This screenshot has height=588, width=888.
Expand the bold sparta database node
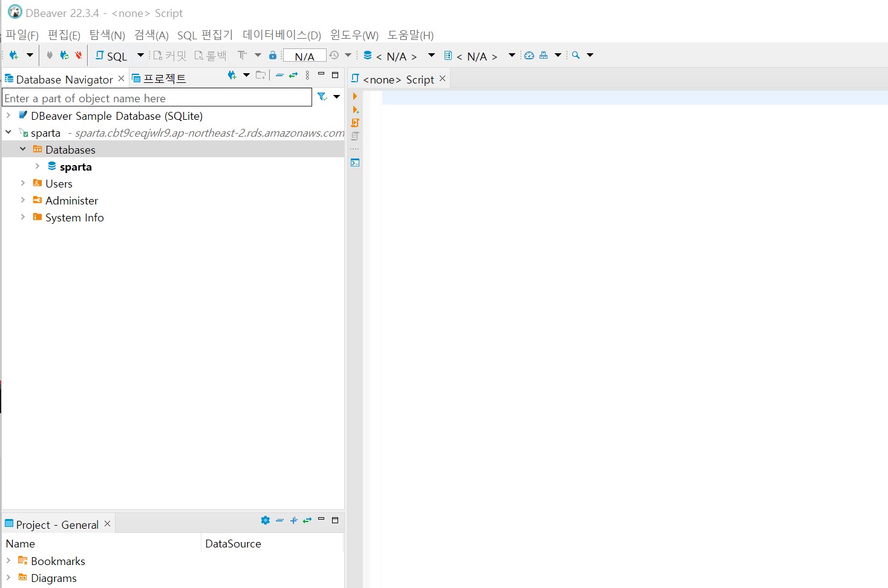point(38,166)
